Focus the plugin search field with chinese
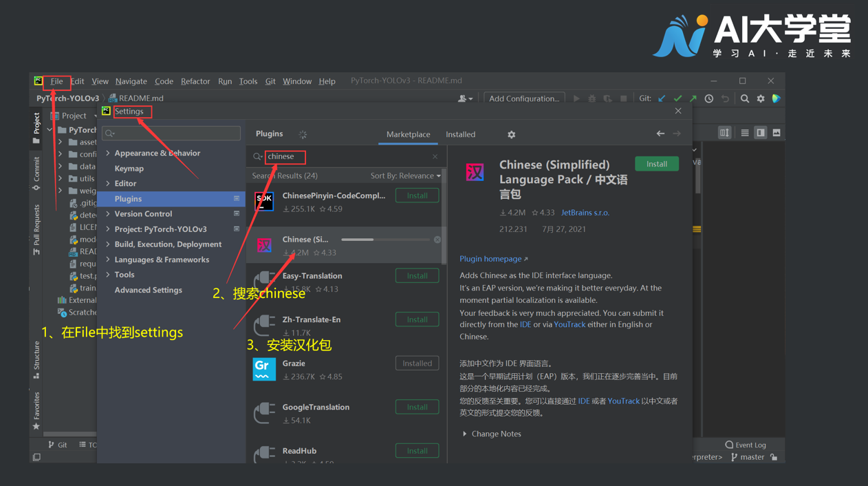 pyautogui.click(x=346, y=157)
